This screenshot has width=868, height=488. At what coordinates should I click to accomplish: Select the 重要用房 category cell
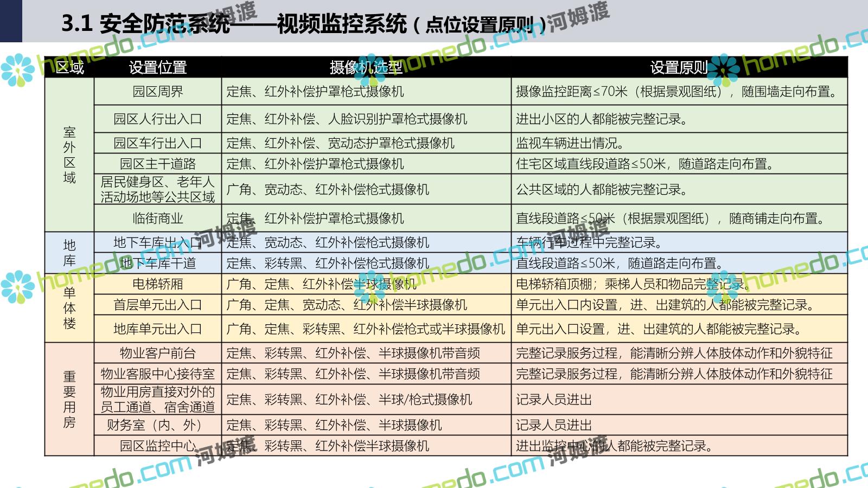[69, 399]
